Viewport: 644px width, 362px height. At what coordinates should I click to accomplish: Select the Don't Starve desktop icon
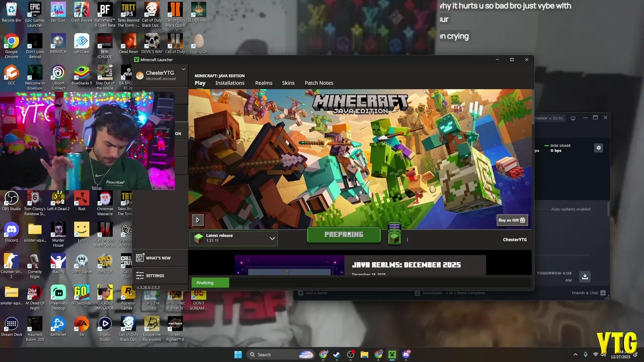click(x=82, y=264)
